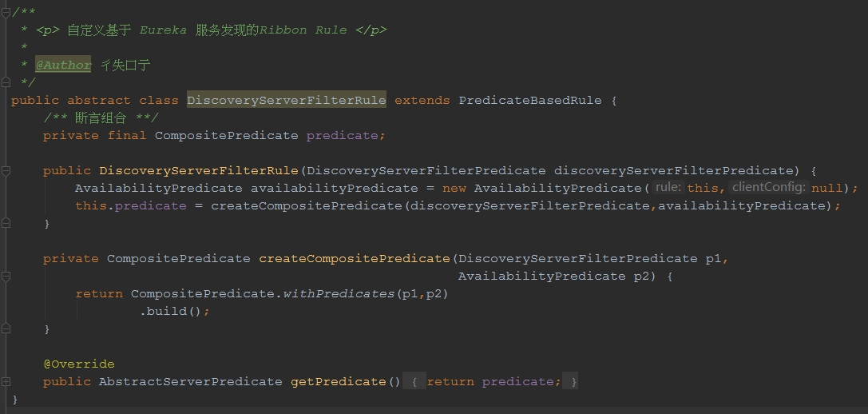Click folded 'return predicate;' body text
868x414 pixels.
click(493, 382)
